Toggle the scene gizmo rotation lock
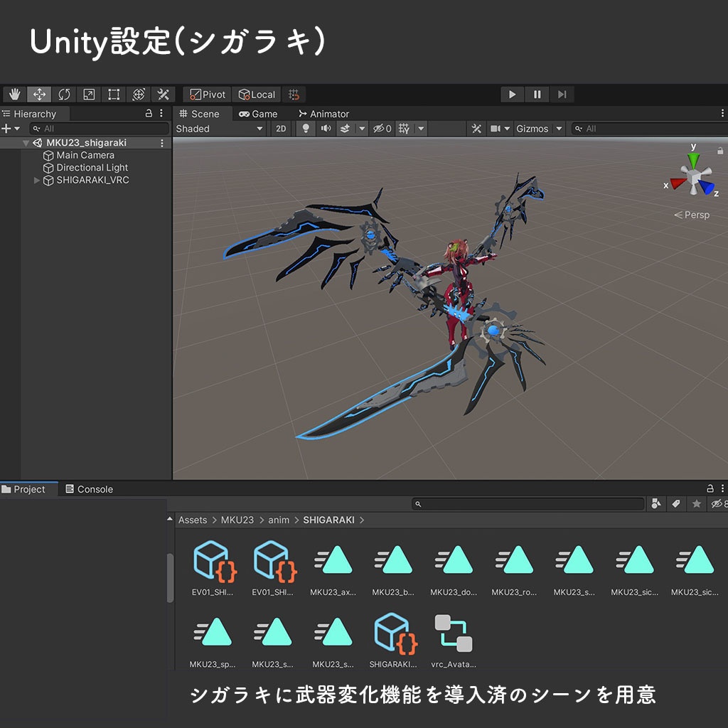Screen dimensions: 728x728 point(719,151)
